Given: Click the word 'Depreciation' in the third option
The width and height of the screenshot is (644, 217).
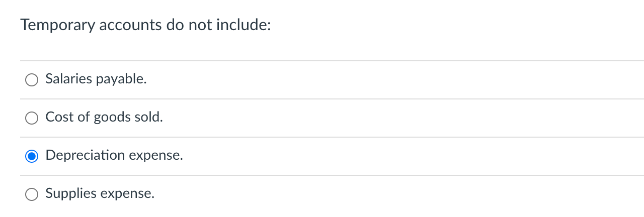Looking at the screenshot, I should coord(85,155).
